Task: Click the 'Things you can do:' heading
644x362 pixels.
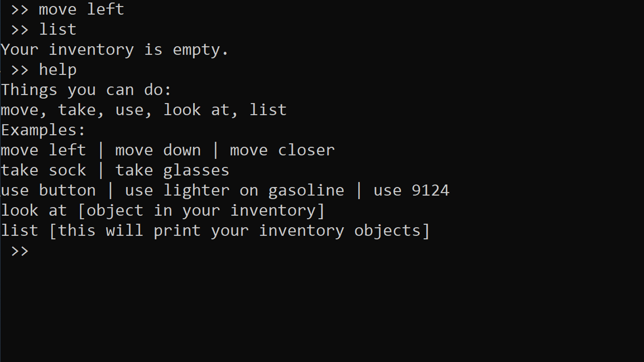Action: pos(86,90)
